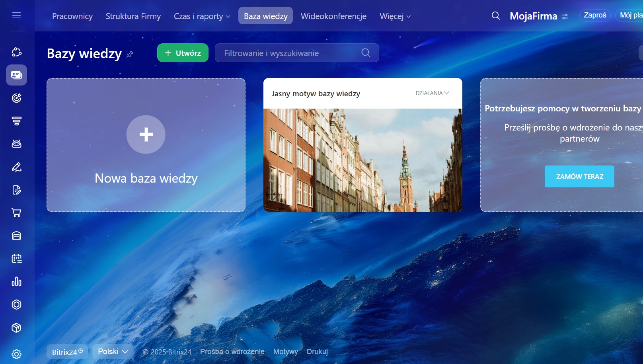Click the shopping cart sidebar icon
Viewport: 643px width, 364px height.
coord(16,213)
